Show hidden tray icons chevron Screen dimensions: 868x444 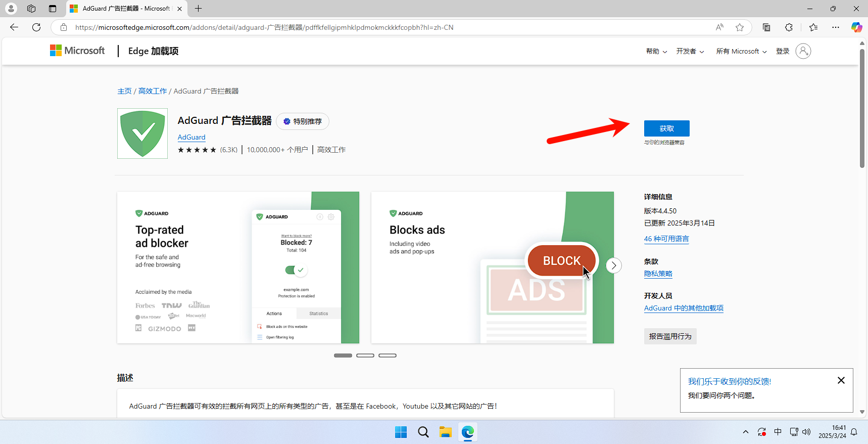746,432
